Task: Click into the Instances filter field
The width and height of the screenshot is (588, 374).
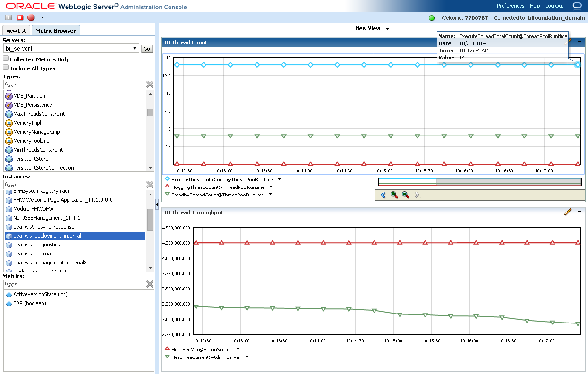Action: click(x=74, y=185)
